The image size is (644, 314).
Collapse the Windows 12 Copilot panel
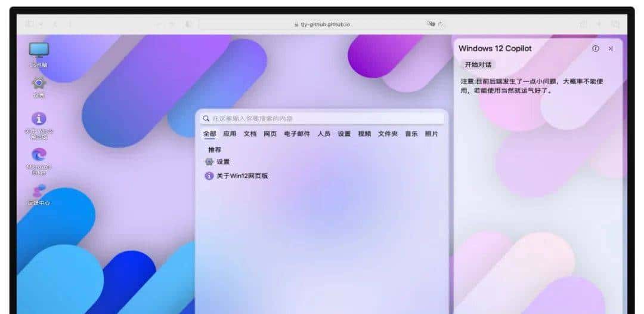click(611, 48)
